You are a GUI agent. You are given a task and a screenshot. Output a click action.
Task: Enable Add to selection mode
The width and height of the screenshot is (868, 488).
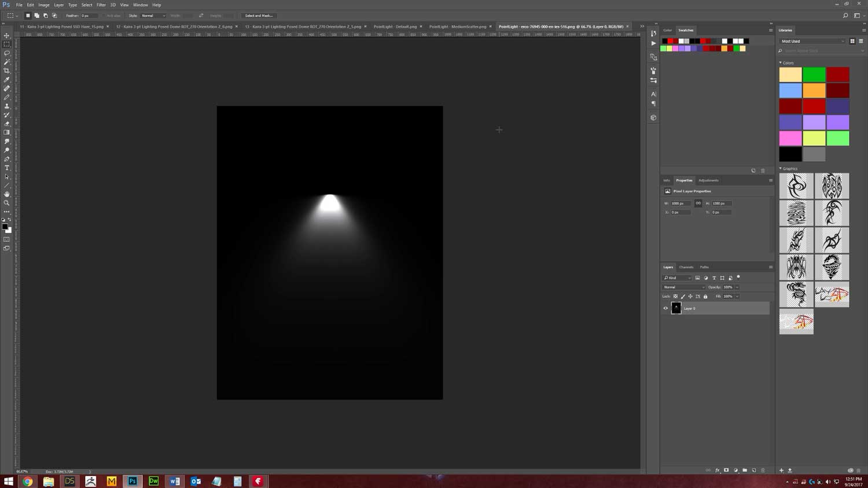pyautogui.click(x=36, y=16)
